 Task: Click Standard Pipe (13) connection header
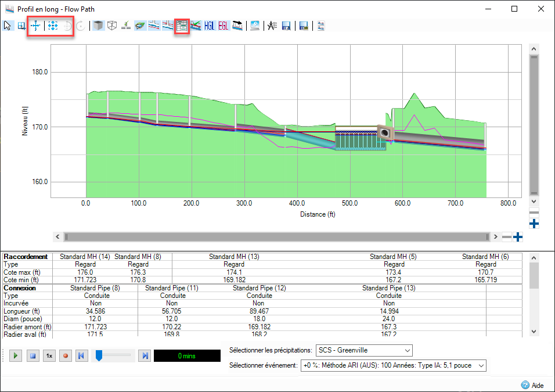(x=388, y=288)
